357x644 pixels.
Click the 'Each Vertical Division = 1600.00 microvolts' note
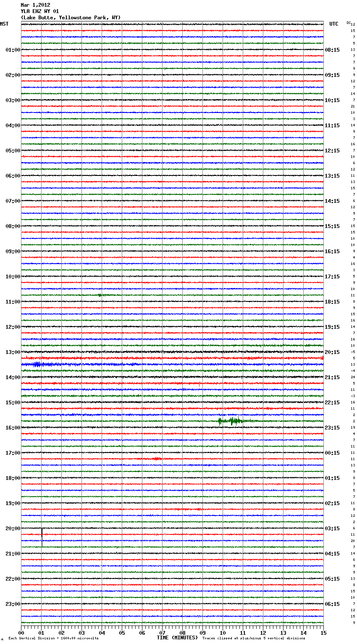tap(53, 638)
